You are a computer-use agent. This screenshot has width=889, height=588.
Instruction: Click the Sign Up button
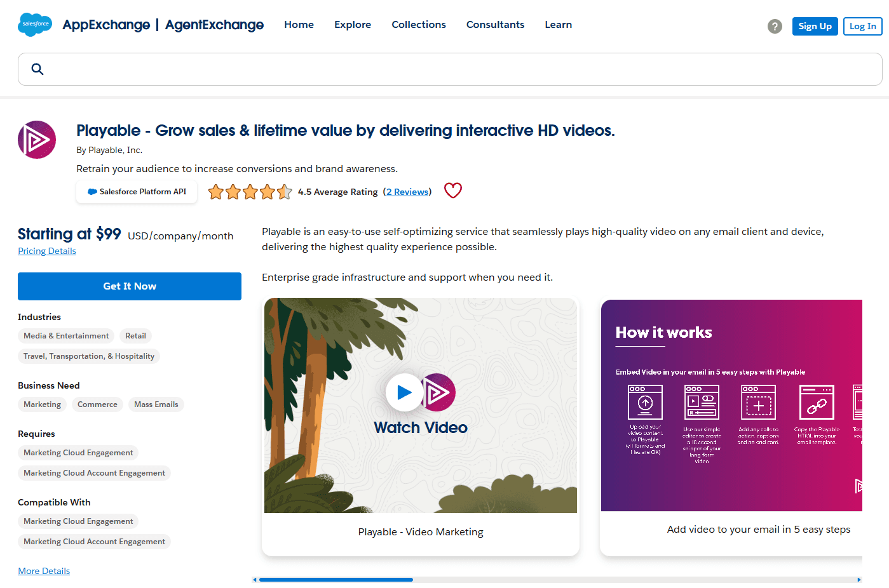(x=815, y=26)
